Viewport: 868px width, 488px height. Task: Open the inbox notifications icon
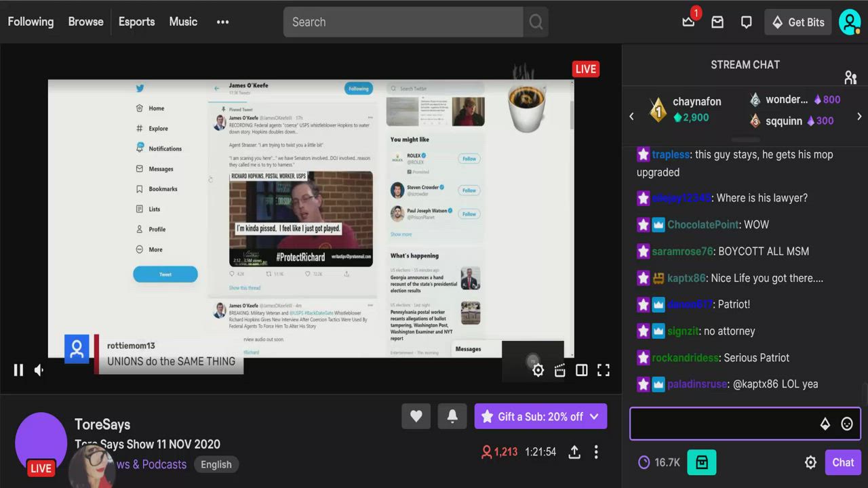pos(717,22)
